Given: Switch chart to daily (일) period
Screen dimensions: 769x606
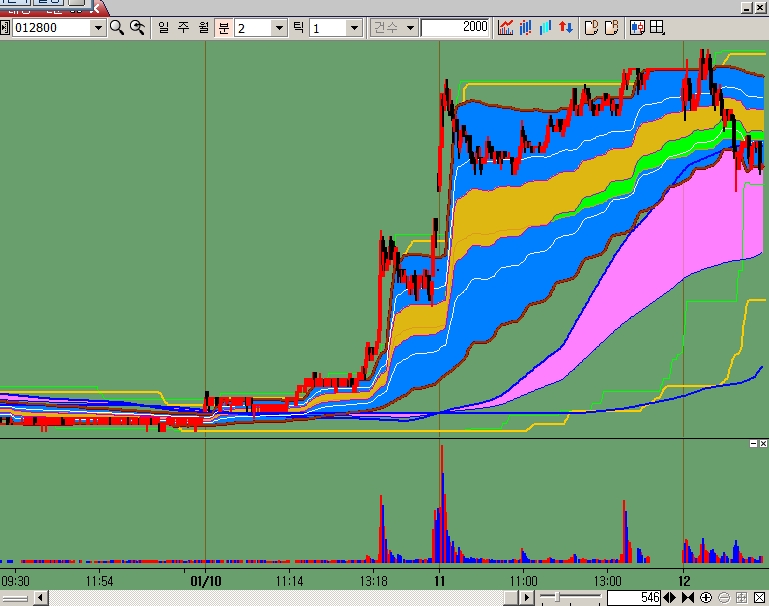Looking at the screenshot, I should coord(163,28).
